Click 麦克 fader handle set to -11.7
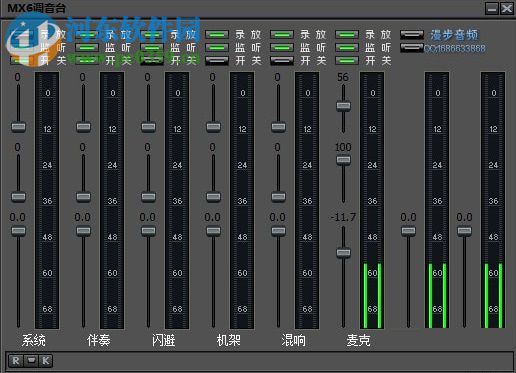 343,253
